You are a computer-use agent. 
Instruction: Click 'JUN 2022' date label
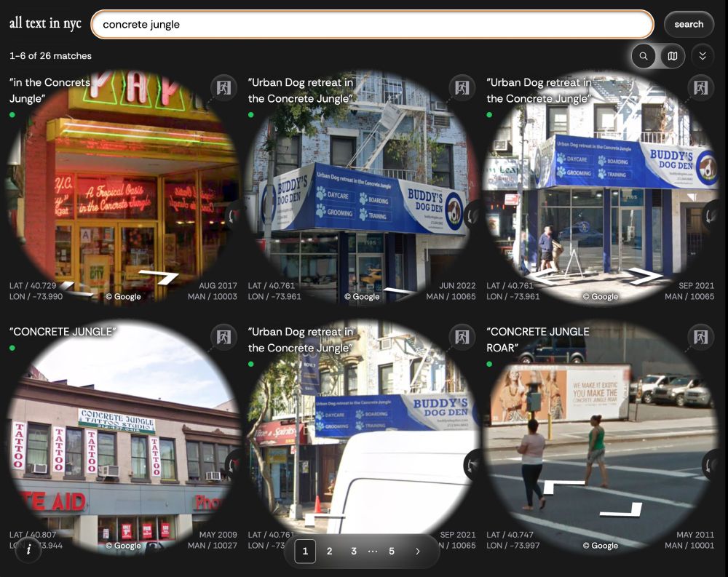click(x=457, y=285)
